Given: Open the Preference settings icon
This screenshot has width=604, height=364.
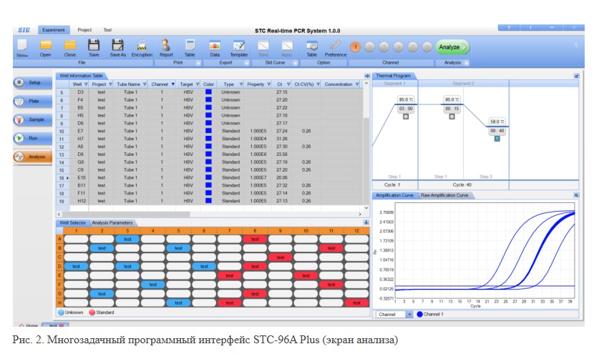Looking at the screenshot, I should click(336, 47).
